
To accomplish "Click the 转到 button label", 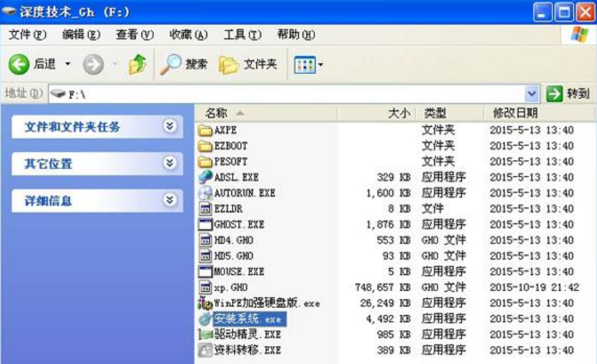I will point(578,93).
